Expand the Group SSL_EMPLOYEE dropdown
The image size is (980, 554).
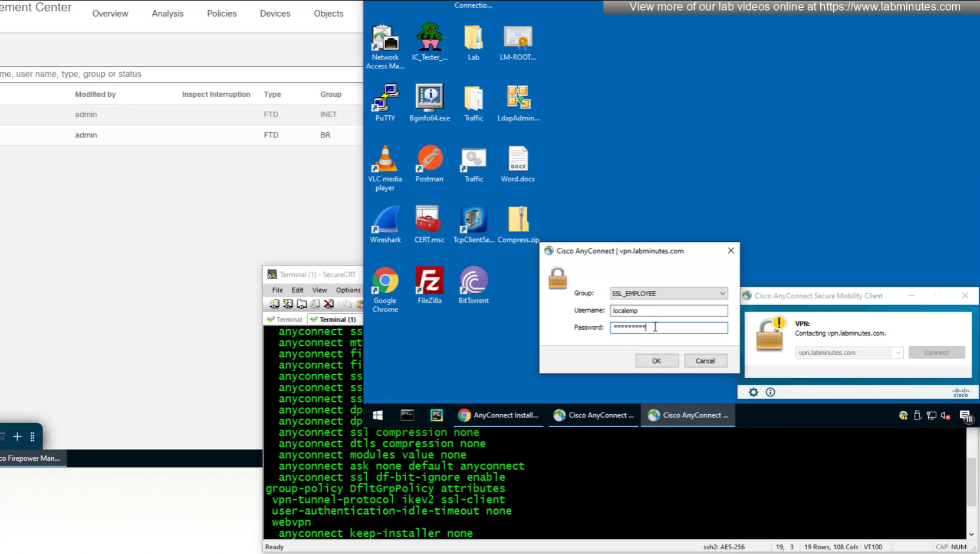tap(722, 293)
